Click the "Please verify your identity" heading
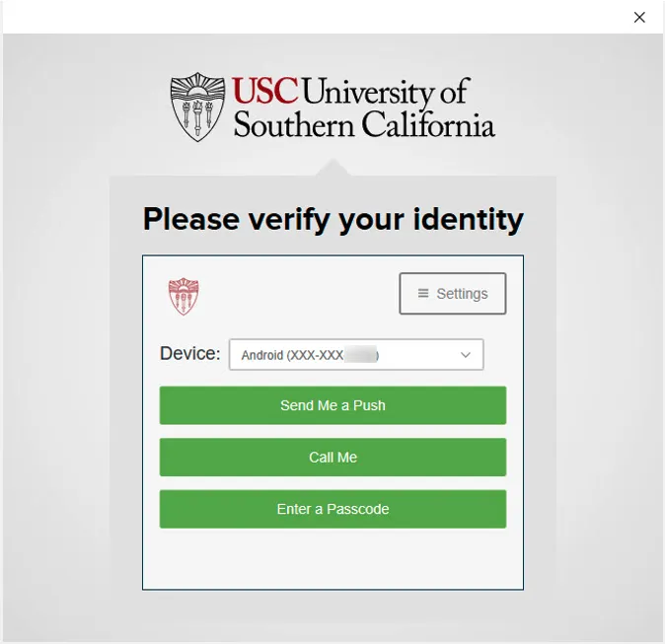This screenshot has height=644, width=665. [332, 218]
